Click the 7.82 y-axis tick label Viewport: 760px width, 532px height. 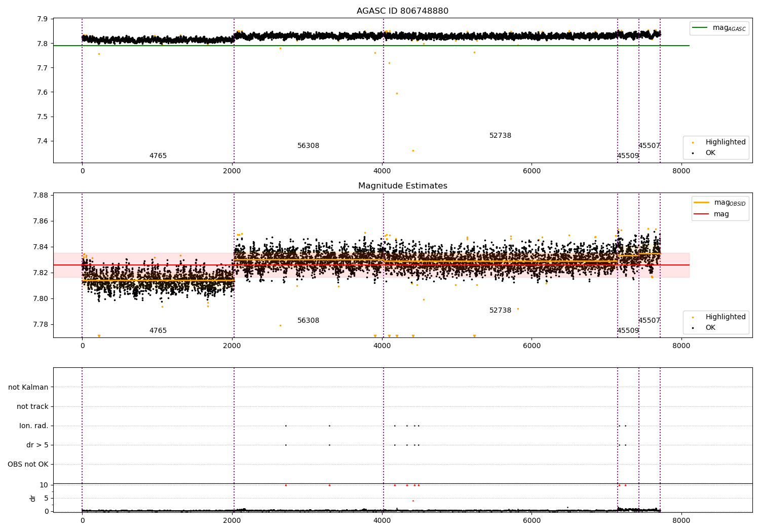point(41,273)
